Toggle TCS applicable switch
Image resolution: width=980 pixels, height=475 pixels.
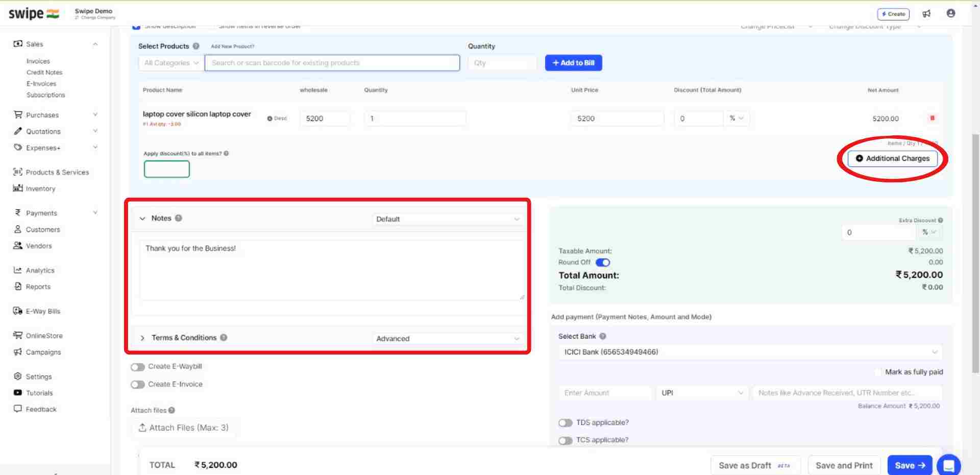[x=566, y=440]
